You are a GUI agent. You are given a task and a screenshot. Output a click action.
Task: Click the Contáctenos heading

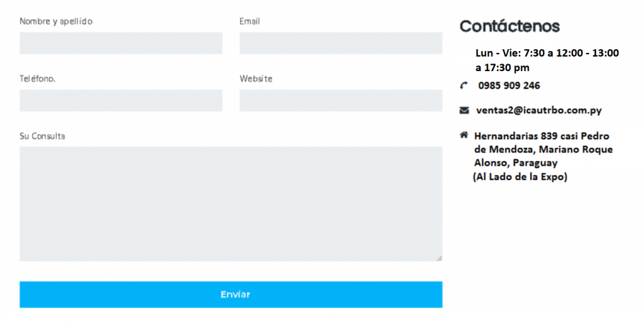tap(509, 26)
